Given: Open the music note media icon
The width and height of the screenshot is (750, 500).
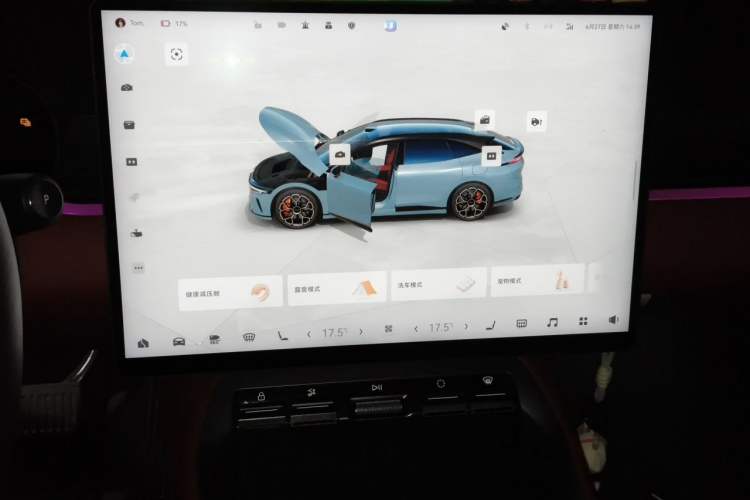Looking at the screenshot, I should tap(552, 322).
